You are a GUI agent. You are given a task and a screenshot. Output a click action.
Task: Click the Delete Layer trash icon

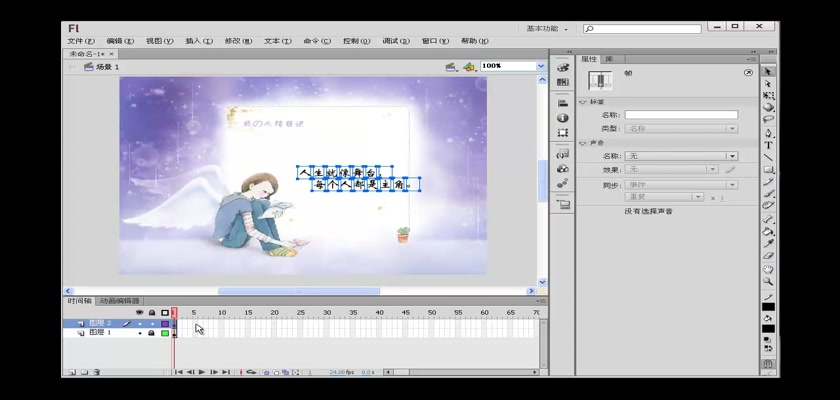(97, 372)
